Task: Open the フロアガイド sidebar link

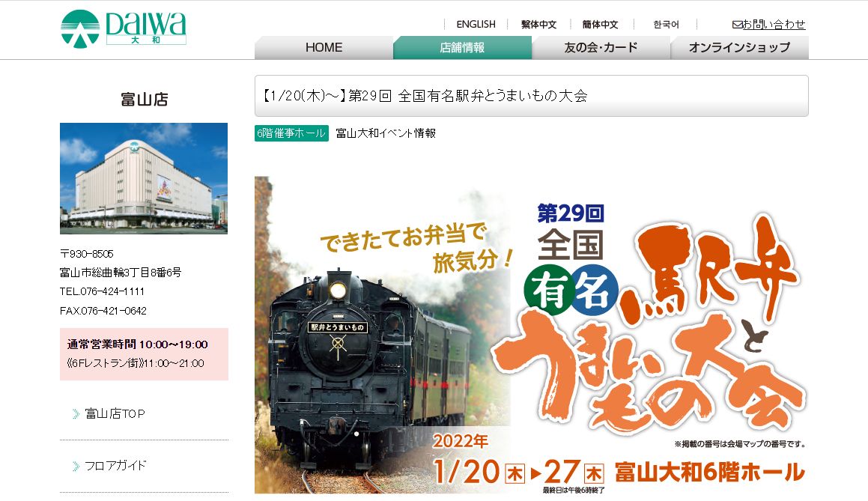Action: pyautogui.click(x=115, y=466)
